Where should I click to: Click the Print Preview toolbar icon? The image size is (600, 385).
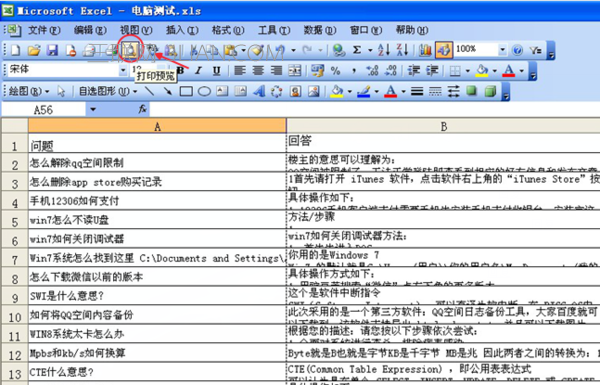(x=130, y=50)
